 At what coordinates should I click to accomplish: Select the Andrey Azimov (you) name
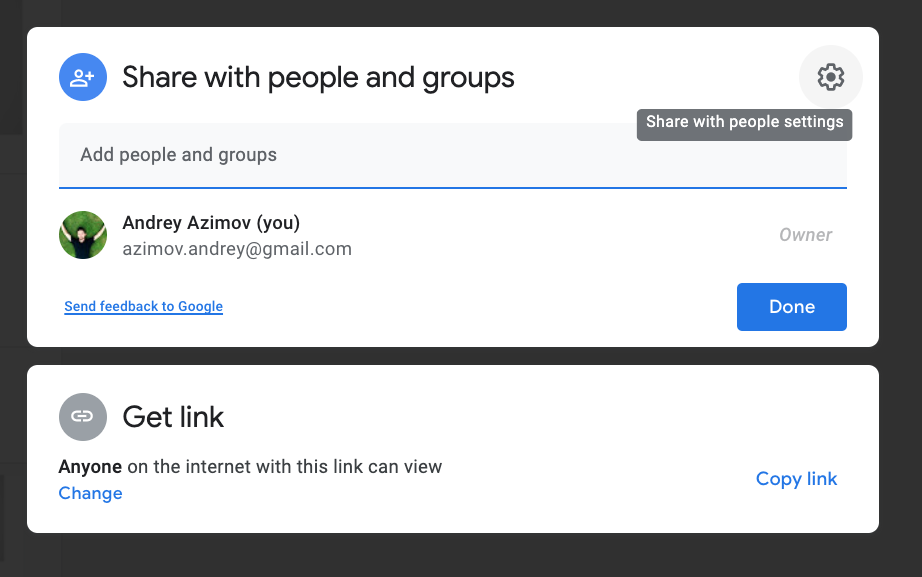(210, 222)
